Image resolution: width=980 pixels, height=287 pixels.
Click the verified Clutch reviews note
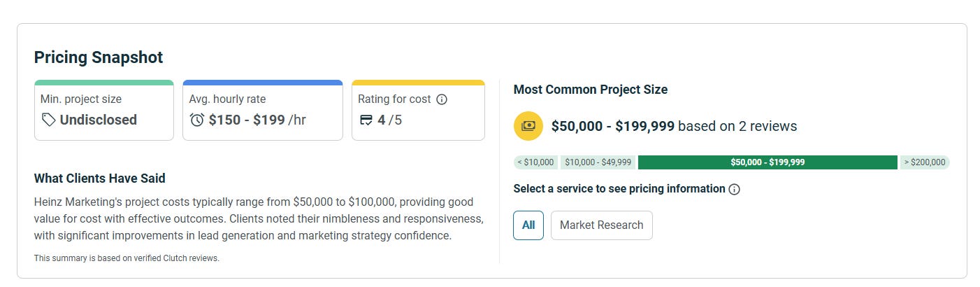coord(127,258)
